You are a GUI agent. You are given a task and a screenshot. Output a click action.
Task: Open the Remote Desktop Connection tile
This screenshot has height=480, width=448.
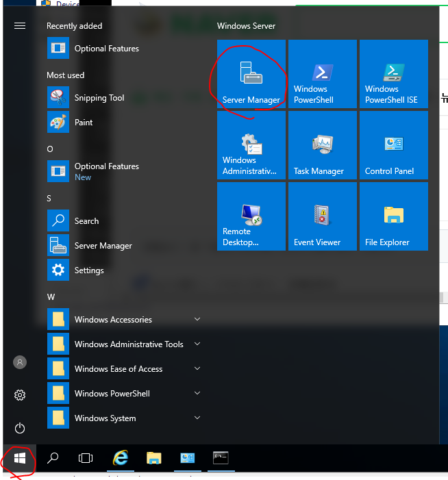[x=251, y=216]
